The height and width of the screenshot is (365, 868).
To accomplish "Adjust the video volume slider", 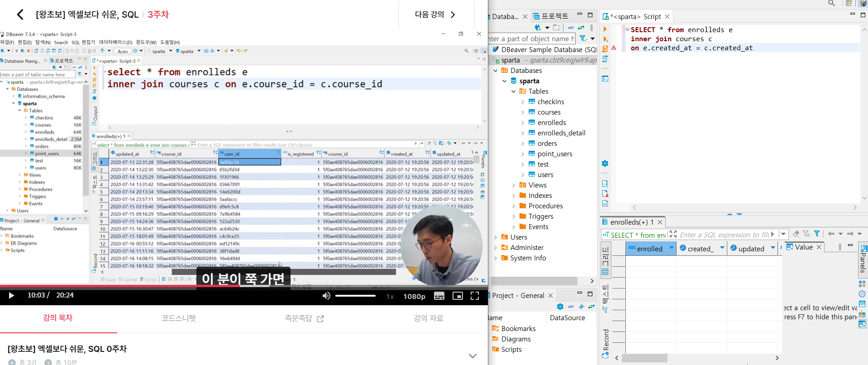I will (356, 296).
